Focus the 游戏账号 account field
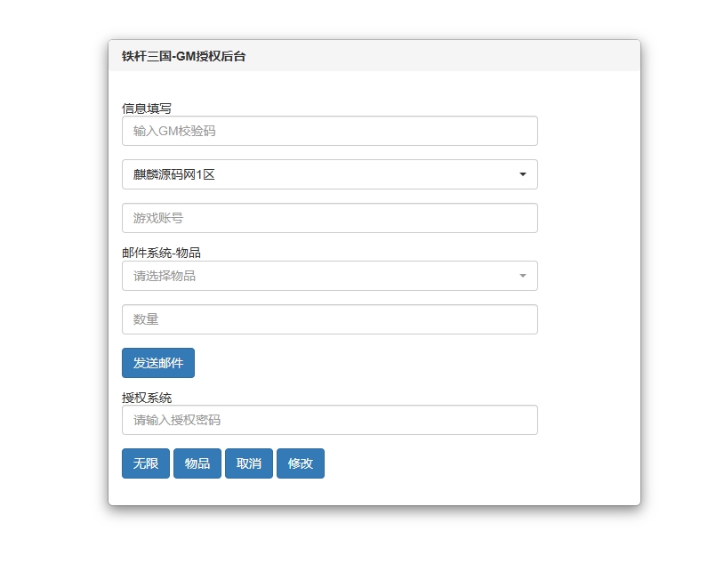Viewport: 724px width, 588px height. coord(329,218)
